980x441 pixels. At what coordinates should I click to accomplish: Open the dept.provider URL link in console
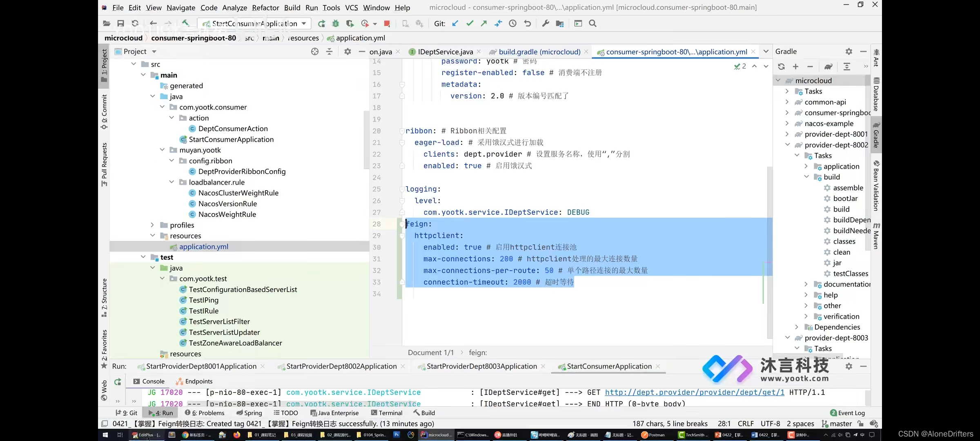tap(695, 392)
